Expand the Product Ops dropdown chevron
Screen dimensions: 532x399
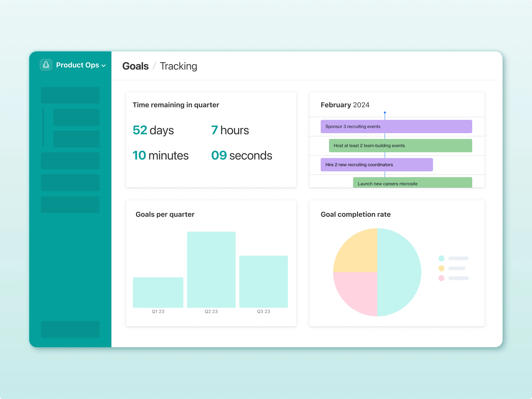(104, 66)
